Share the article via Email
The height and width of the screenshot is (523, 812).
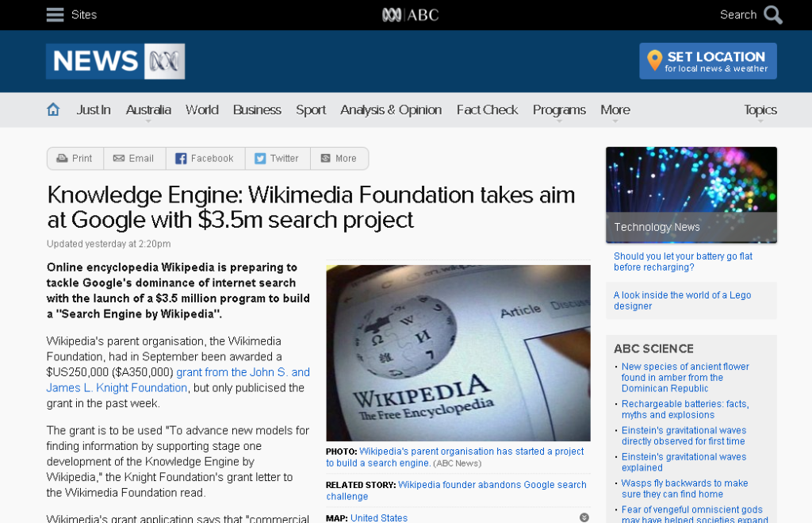click(133, 159)
